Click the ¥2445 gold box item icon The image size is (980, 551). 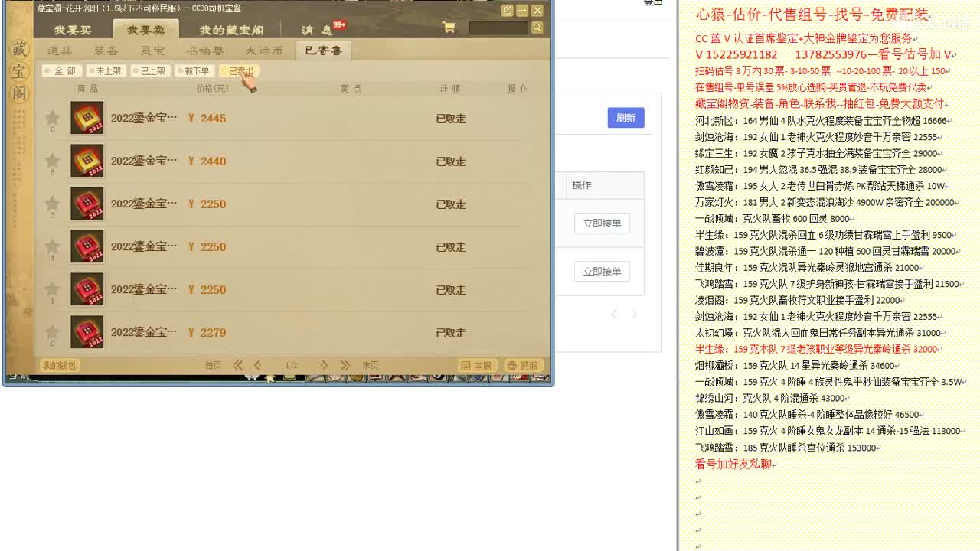(x=87, y=118)
